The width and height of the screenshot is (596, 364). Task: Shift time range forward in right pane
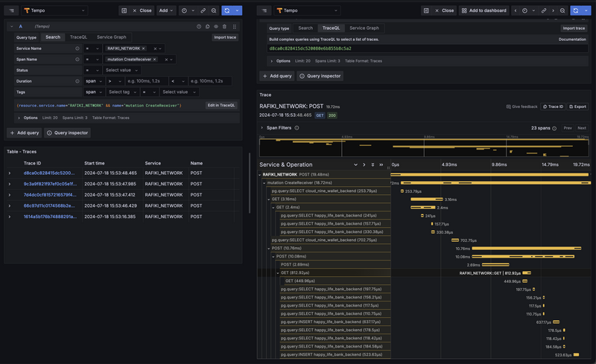click(553, 10)
